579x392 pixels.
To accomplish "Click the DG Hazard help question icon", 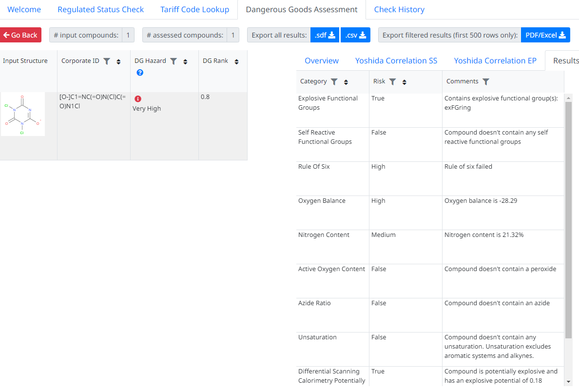I will click(x=140, y=73).
